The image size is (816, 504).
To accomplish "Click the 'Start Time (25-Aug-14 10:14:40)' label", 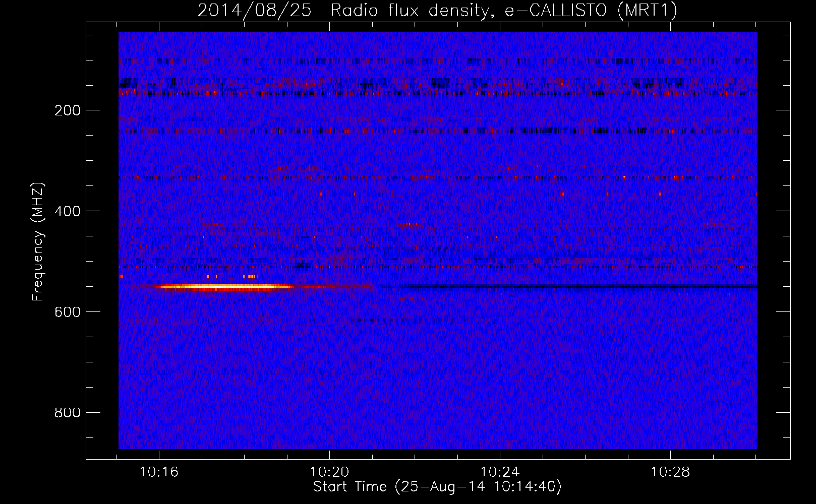I will pyautogui.click(x=437, y=487).
